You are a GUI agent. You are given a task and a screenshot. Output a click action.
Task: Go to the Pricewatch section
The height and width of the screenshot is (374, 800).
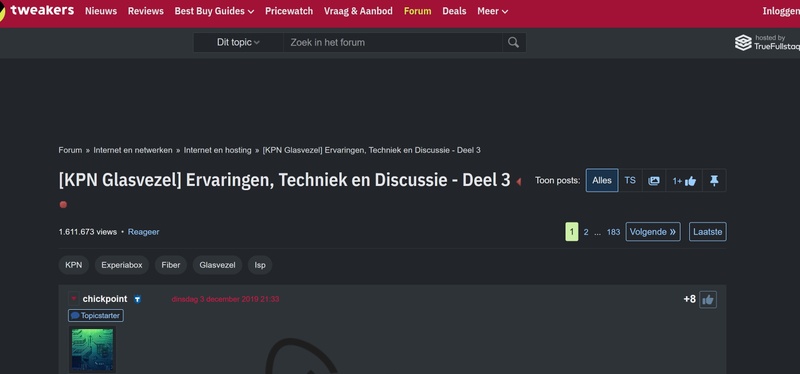[289, 11]
